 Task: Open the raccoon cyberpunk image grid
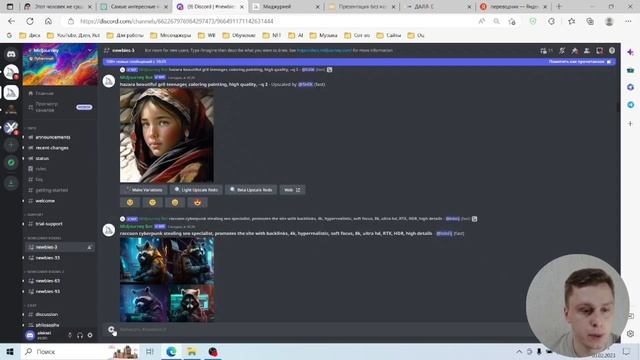point(167,280)
